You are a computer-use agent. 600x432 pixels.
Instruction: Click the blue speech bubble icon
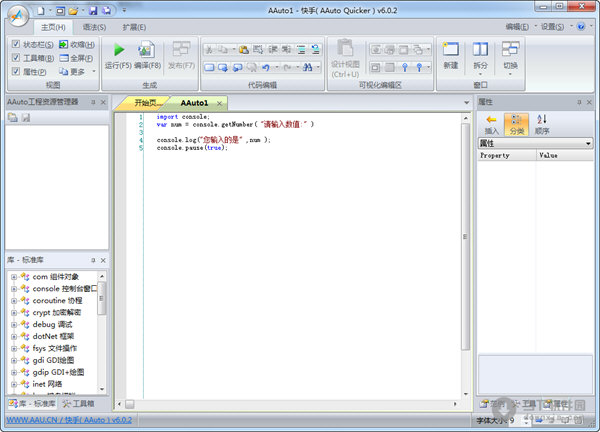pyautogui.click(x=238, y=67)
